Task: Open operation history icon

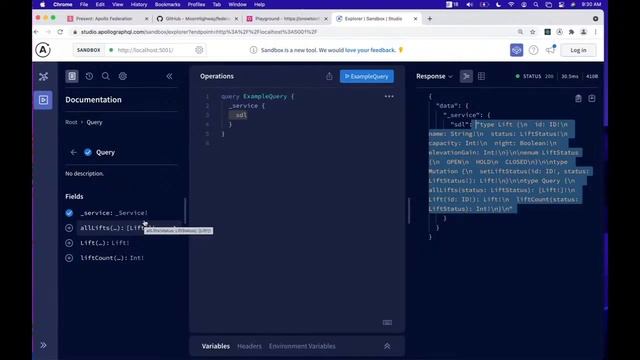Action: 89,76
